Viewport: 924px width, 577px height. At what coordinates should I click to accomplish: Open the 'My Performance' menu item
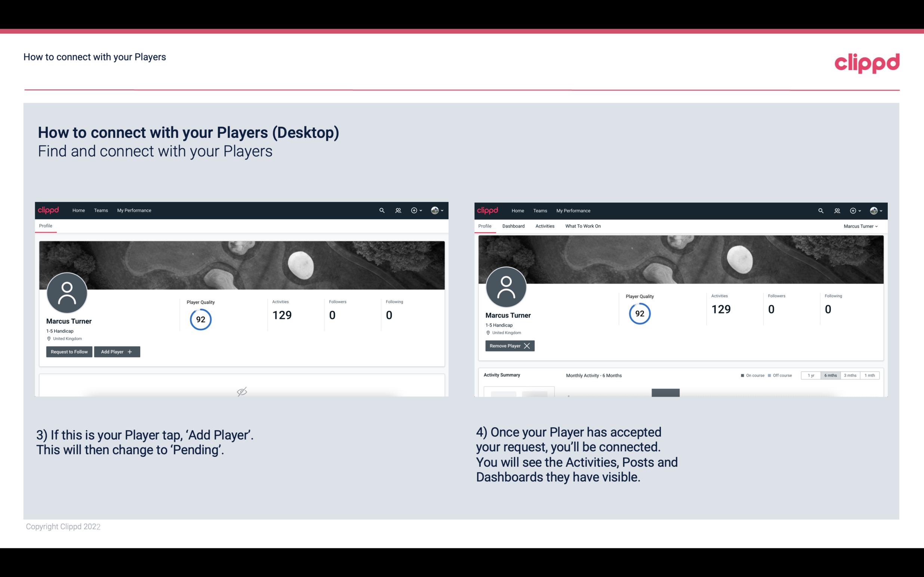coord(133,210)
